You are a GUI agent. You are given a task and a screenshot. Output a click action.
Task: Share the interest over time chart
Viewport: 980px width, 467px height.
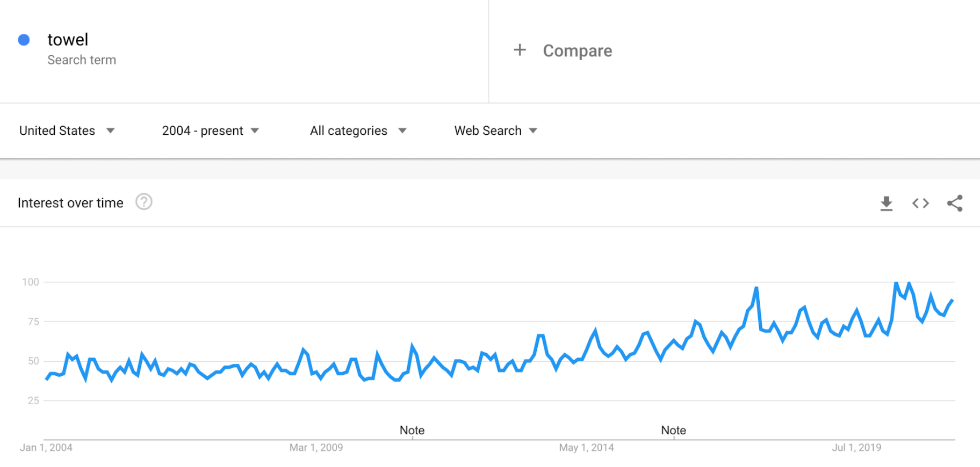pyautogui.click(x=955, y=203)
